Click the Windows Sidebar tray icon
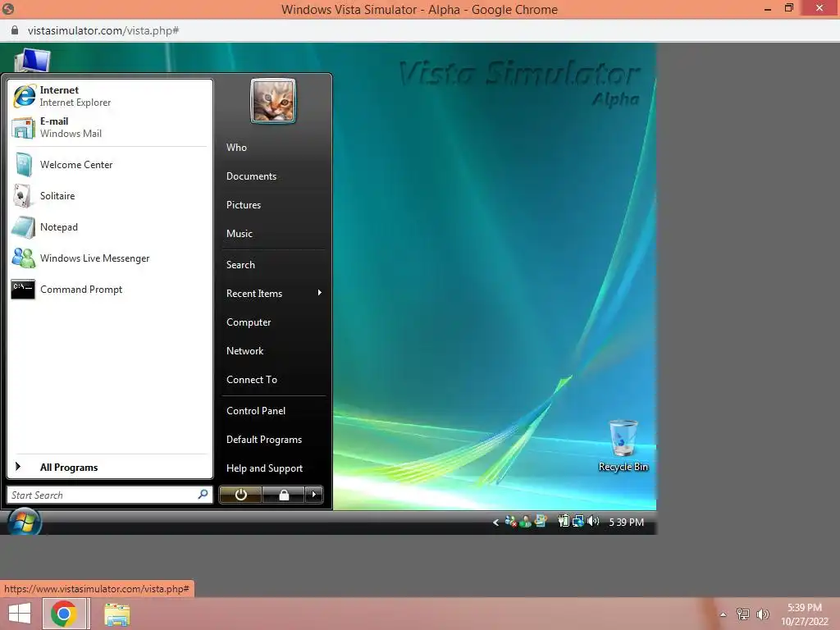 (541, 521)
